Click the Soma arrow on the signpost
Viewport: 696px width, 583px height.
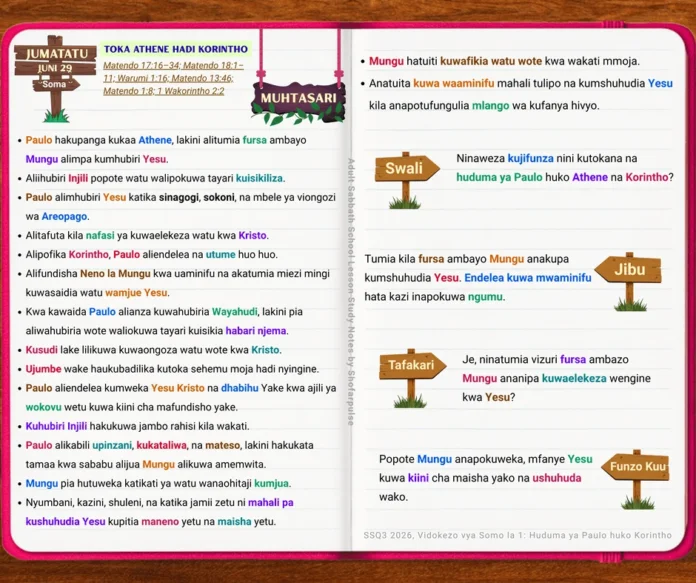point(56,84)
